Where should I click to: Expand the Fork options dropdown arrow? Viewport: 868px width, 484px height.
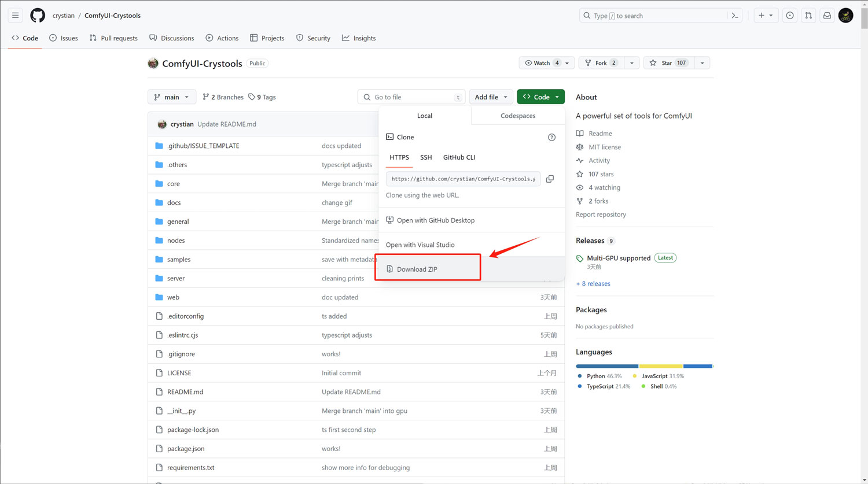(x=632, y=63)
